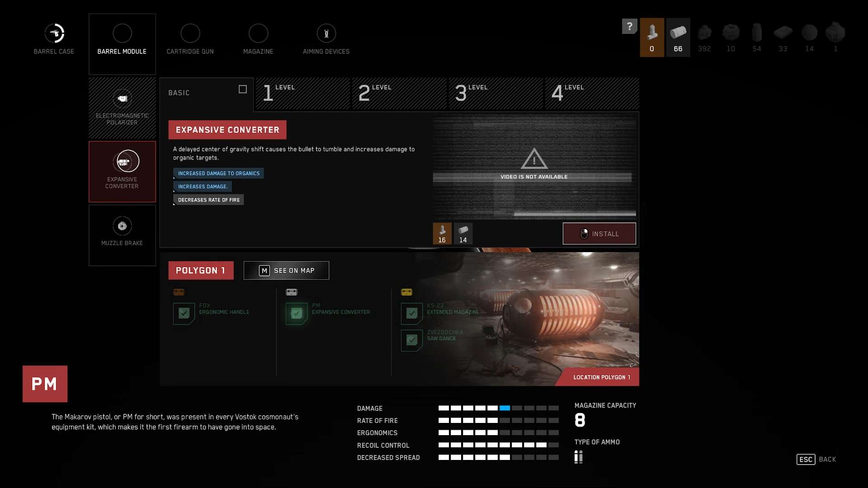
Task: Click the Expansive Converter title
Action: (227, 130)
